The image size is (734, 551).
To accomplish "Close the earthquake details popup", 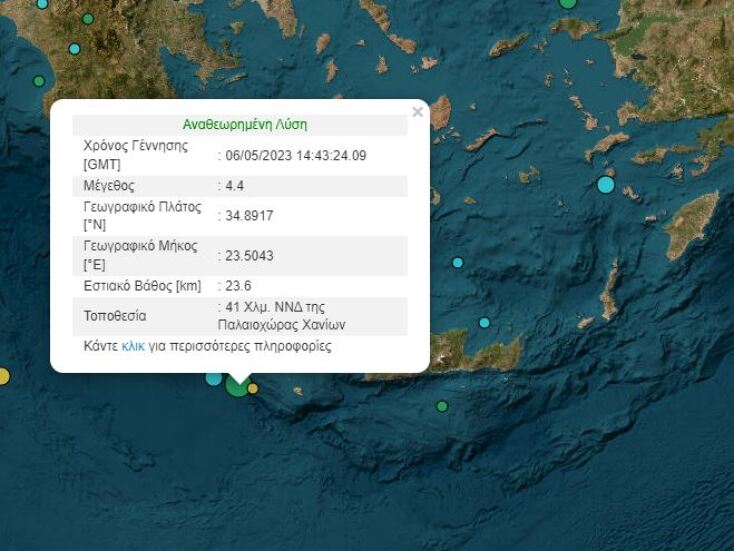I will coord(417,112).
